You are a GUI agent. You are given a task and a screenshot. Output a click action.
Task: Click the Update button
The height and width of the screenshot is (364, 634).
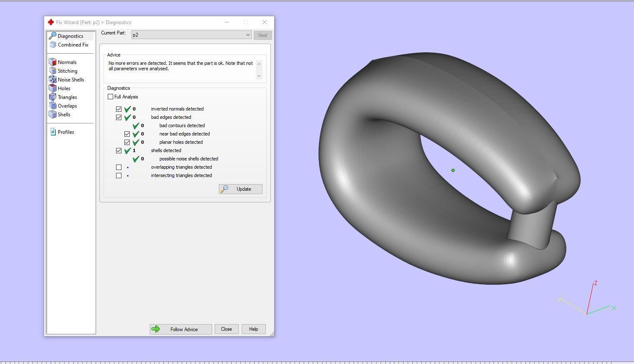pyautogui.click(x=240, y=189)
